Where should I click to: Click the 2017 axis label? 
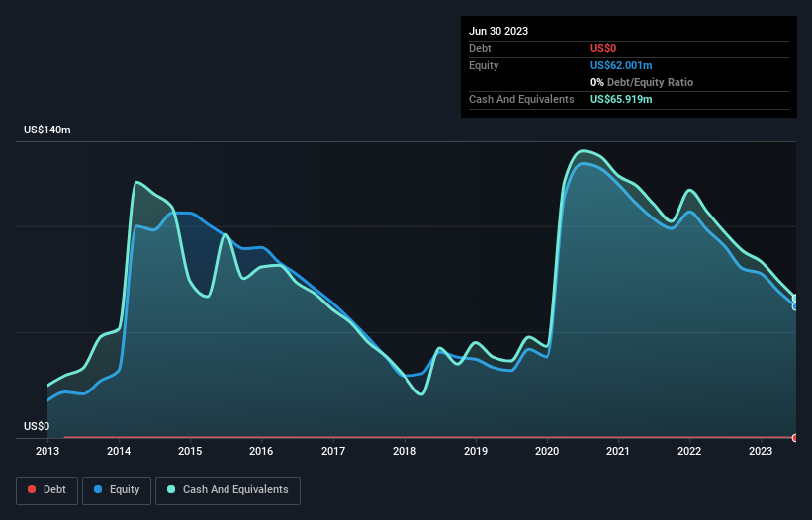333,451
